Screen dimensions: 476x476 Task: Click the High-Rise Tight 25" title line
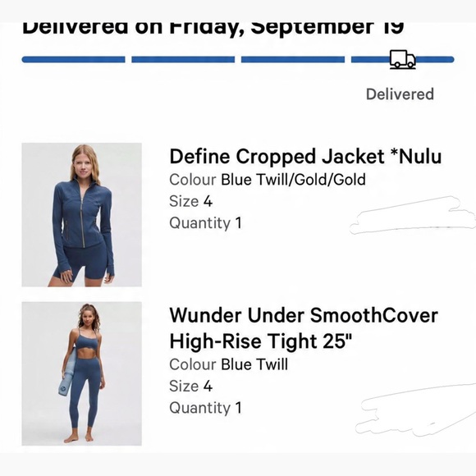[x=260, y=341]
